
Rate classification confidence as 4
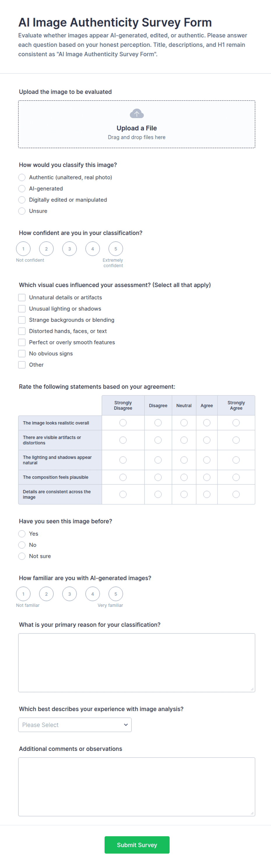(93, 249)
